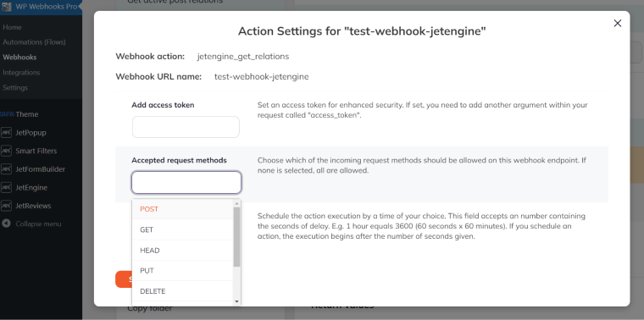
Task: Choose PUT request method option
Action: click(182, 271)
